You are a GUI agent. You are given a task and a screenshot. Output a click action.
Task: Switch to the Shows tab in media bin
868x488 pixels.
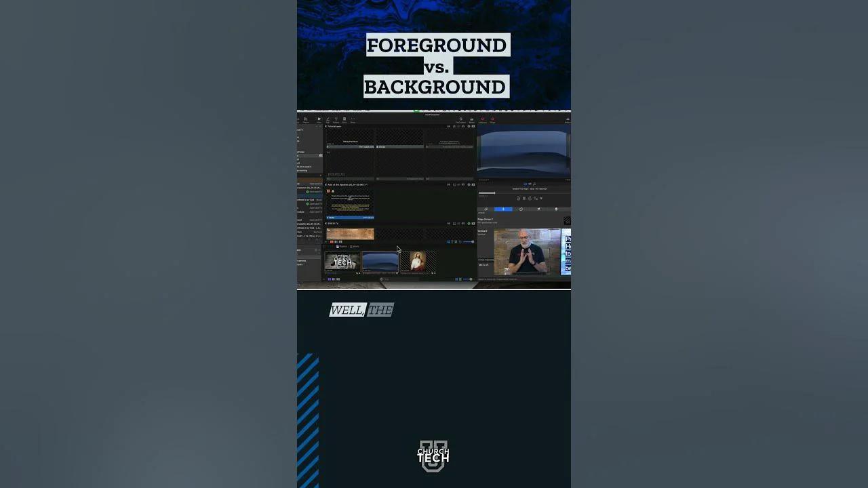pos(353,246)
